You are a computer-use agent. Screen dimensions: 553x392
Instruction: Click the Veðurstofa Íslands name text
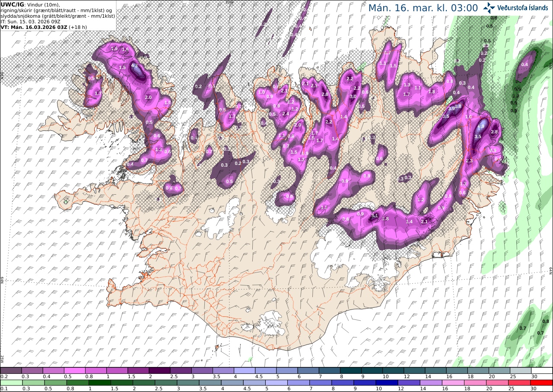(523, 8)
